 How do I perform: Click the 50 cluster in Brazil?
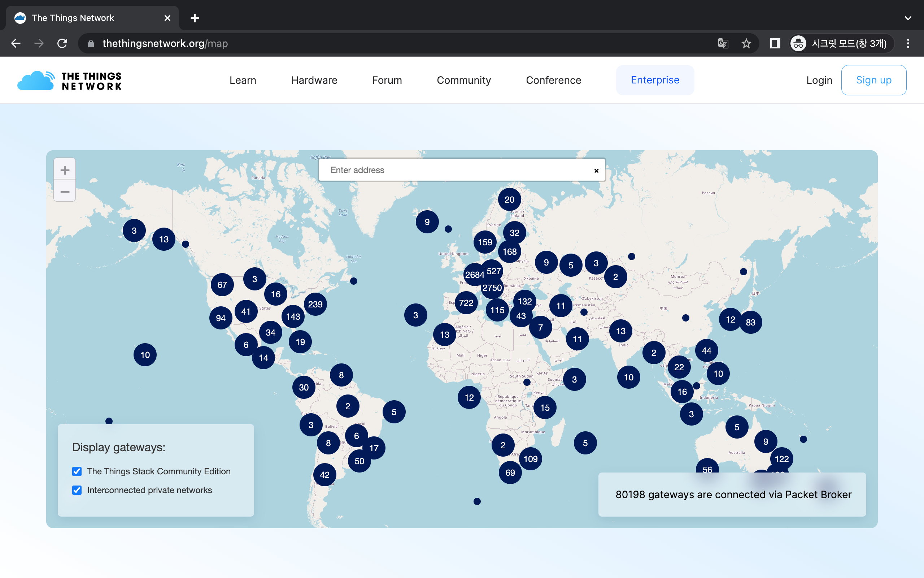[x=359, y=461]
